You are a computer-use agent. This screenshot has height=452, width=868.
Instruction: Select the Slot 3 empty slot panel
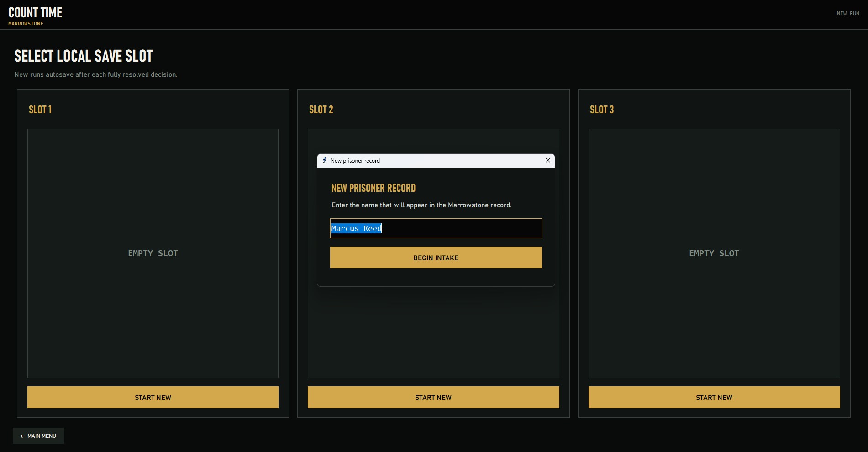click(714, 253)
